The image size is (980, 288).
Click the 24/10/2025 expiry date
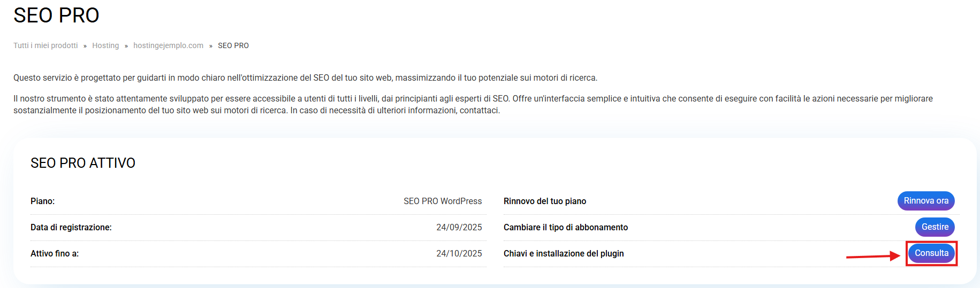(459, 254)
